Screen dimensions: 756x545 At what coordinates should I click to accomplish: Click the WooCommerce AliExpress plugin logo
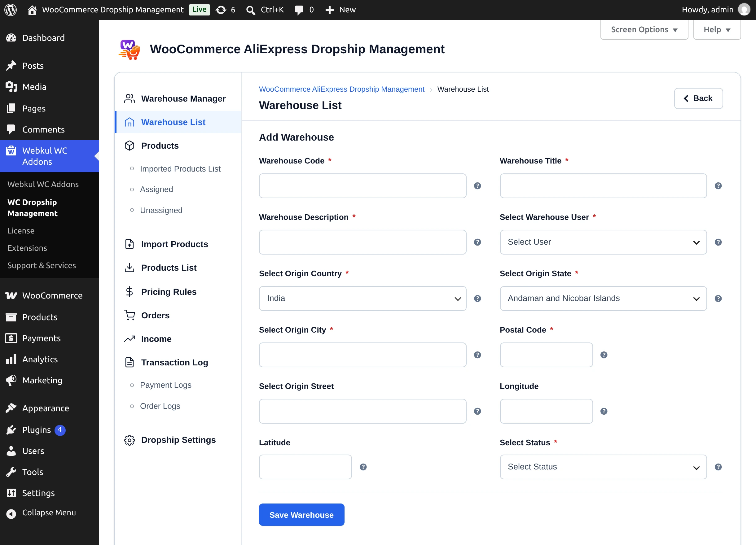(129, 49)
